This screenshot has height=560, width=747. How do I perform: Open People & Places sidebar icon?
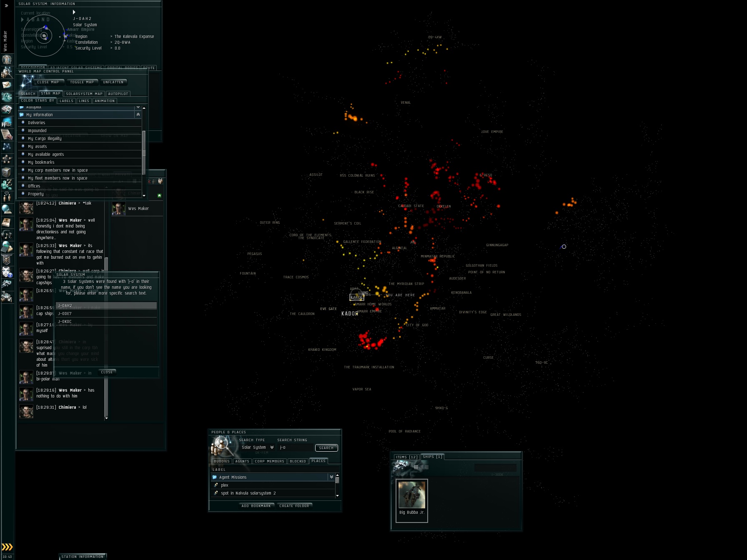tap(7, 72)
